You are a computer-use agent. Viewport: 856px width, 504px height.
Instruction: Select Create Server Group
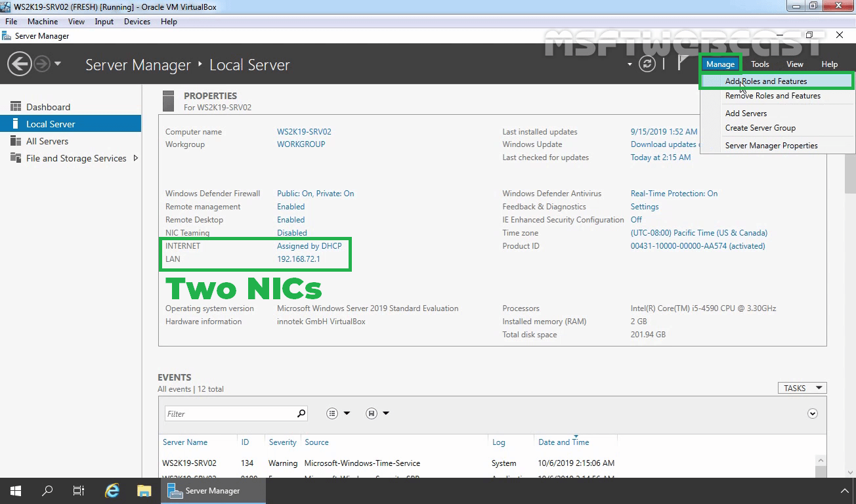(x=778, y=128)
